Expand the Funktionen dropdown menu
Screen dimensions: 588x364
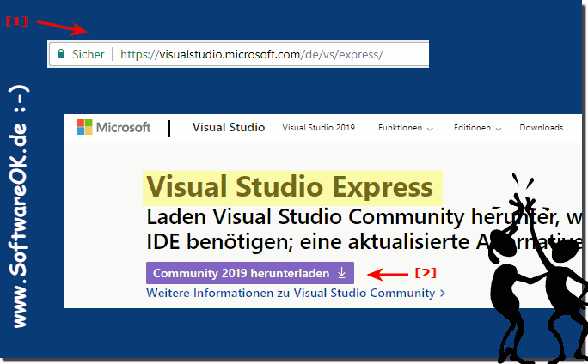tap(406, 128)
